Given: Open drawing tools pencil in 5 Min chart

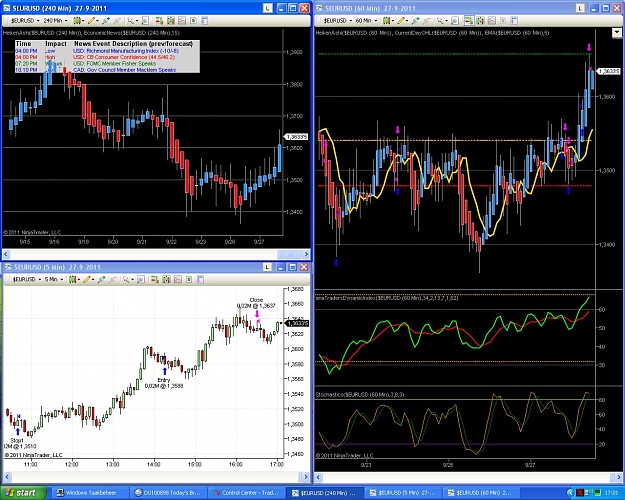Looking at the screenshot, I should 88,279.
